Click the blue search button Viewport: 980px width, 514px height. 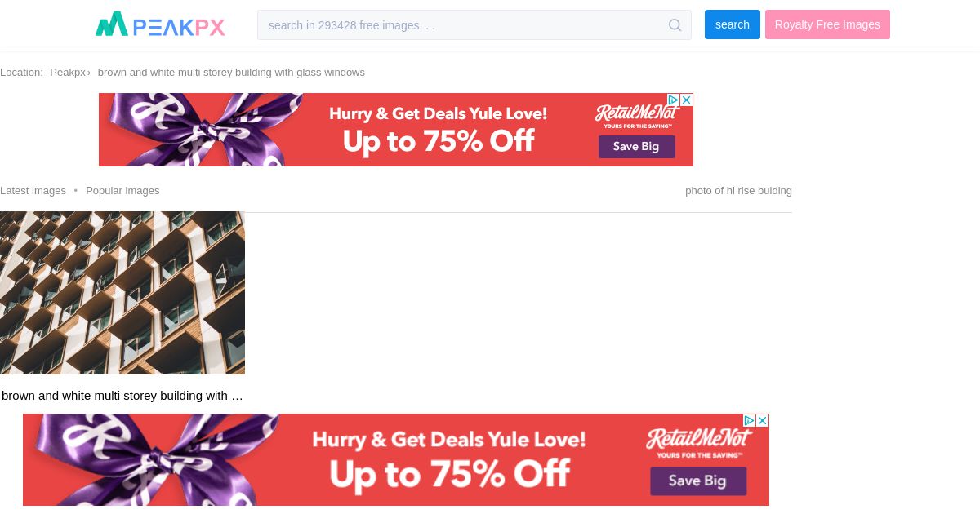(x=733, y=24)
